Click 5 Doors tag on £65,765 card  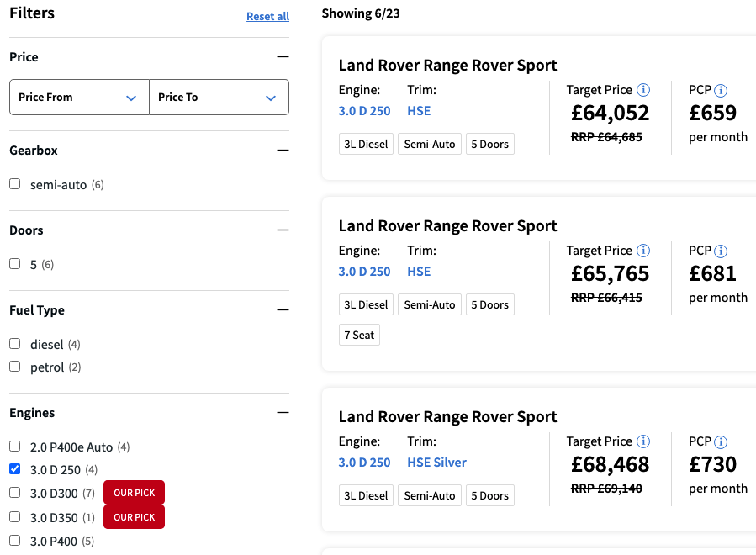click(x=490, y=304)
